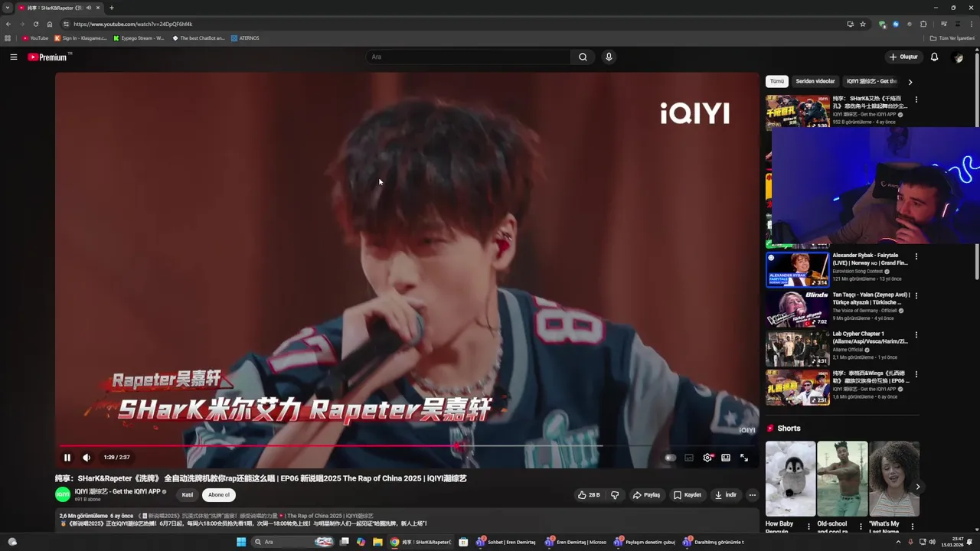Viewport: 980px width, 551px height.
Task: Seek on the red video progress bar
Action: (407, 445)
